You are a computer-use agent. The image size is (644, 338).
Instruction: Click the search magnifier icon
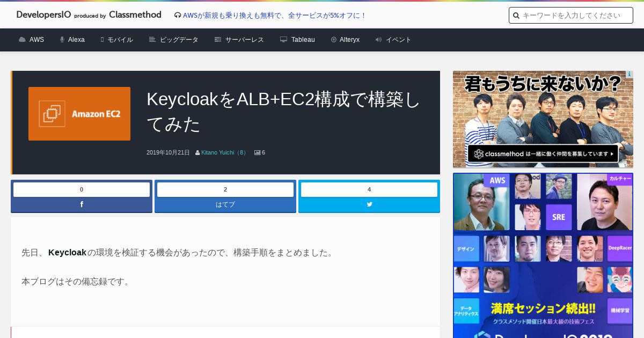(x=516, y=16)
